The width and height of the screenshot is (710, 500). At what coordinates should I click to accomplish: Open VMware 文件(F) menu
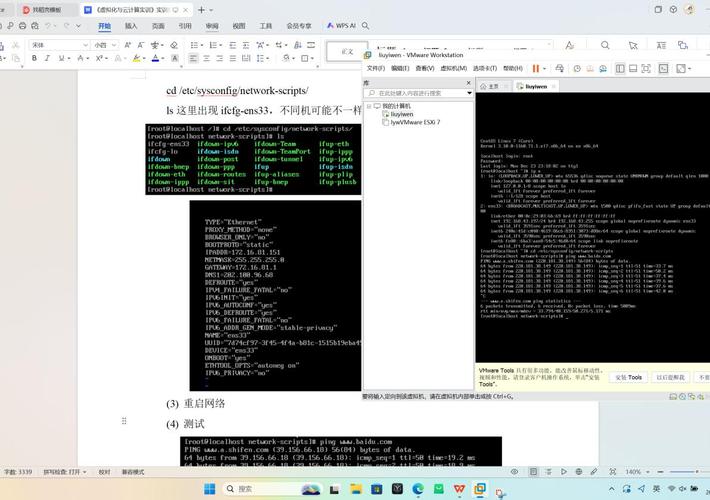[375, 68]
